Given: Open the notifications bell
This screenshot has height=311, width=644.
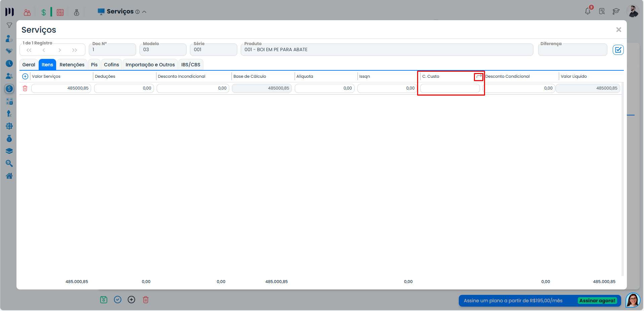Looking at the screenshot, I should (588, 11).
